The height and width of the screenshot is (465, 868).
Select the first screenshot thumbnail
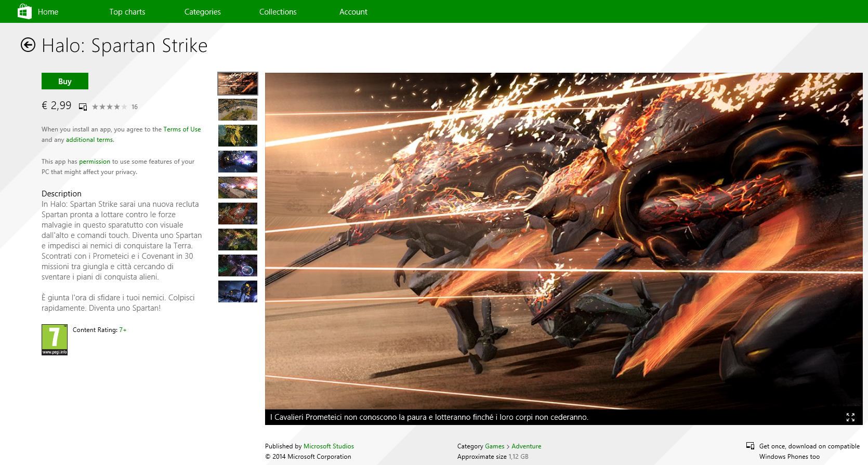pyautogui.click(x=238, y=84)
